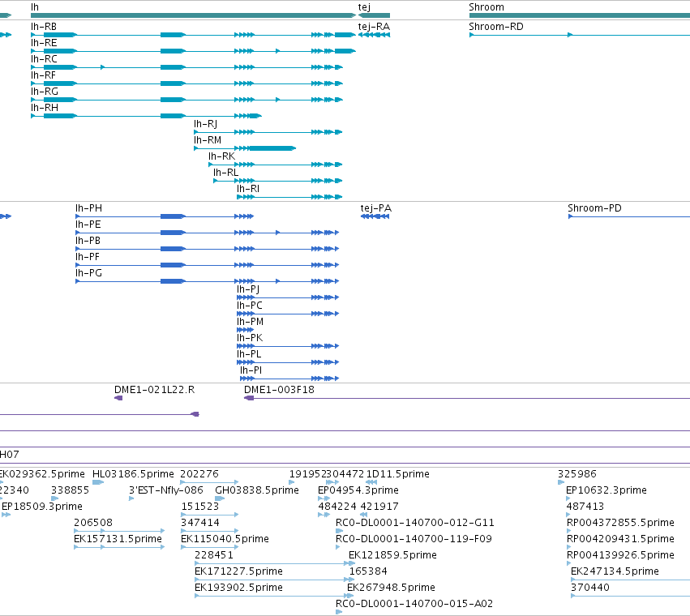Click the RP004139926.5prime EST label
Viewport: 690px width, 616px height.
620,555
